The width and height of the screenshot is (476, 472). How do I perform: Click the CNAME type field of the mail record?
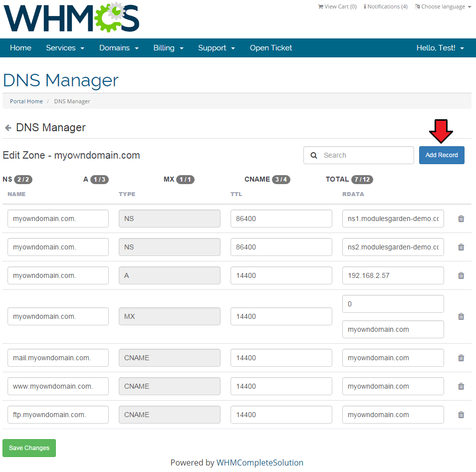[x=169, y=358]
